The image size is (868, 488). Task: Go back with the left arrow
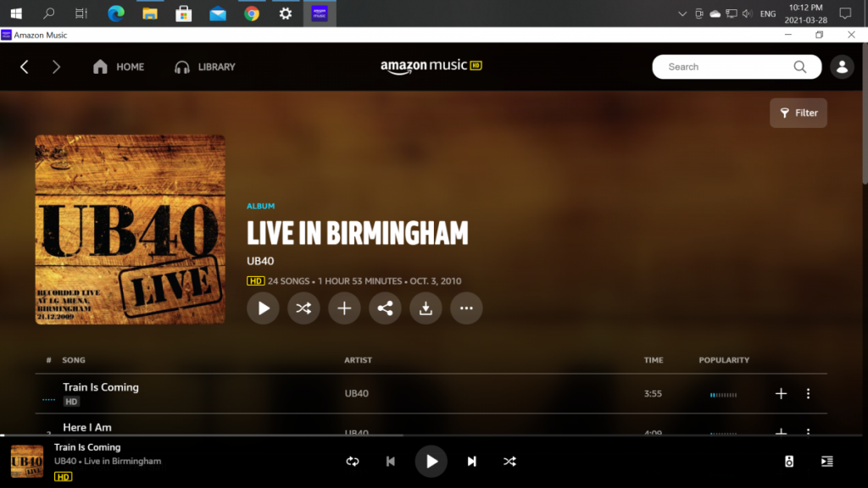tap(25, 67)
